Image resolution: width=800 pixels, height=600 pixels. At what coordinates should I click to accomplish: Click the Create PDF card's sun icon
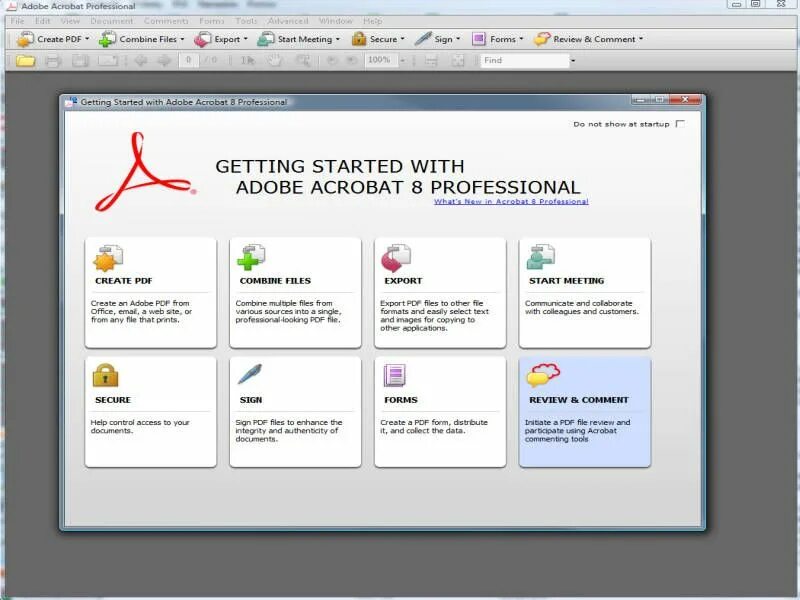[x=108, y=258]
